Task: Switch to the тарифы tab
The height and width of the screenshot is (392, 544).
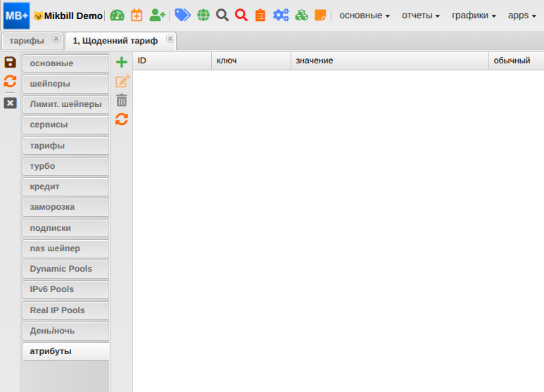Action: [x=27, y=41]
